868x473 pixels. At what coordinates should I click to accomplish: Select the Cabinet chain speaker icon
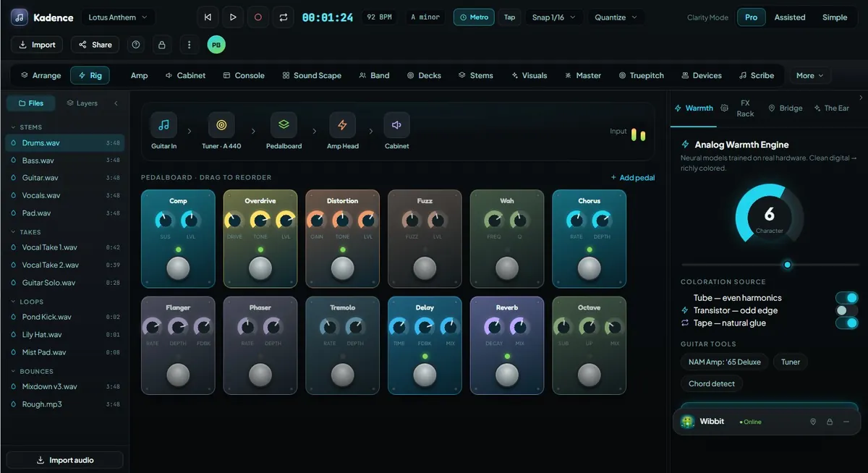click(396, 125)
